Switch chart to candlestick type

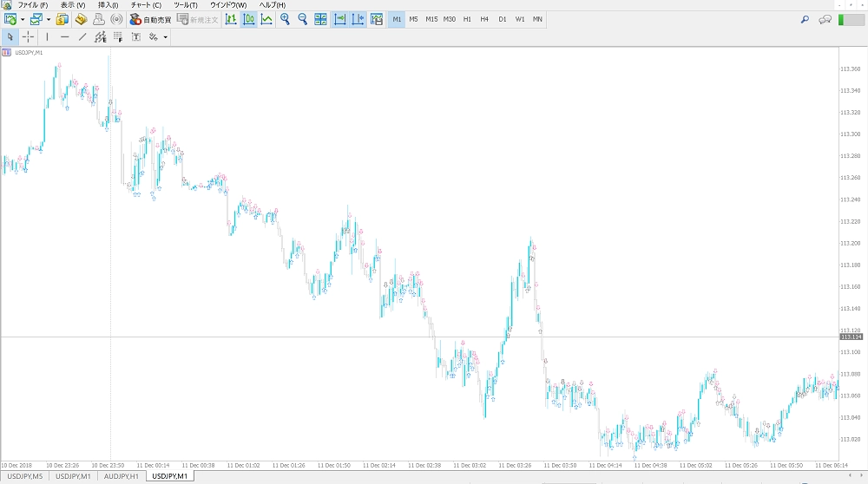(x=248, y=19)
